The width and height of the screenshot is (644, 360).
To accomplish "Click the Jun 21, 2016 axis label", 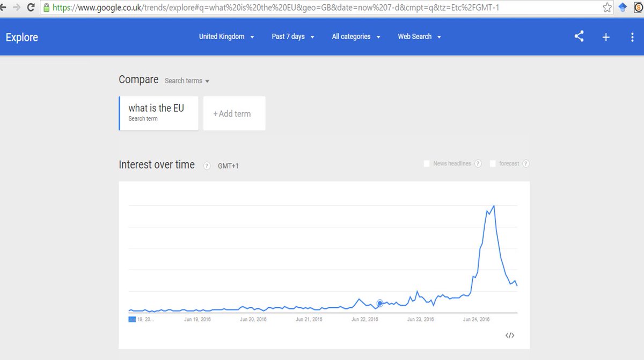I will 309,319.
